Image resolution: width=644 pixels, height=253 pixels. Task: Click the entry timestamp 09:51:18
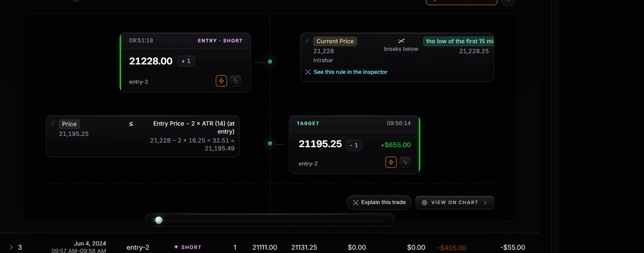coord(141,40)
